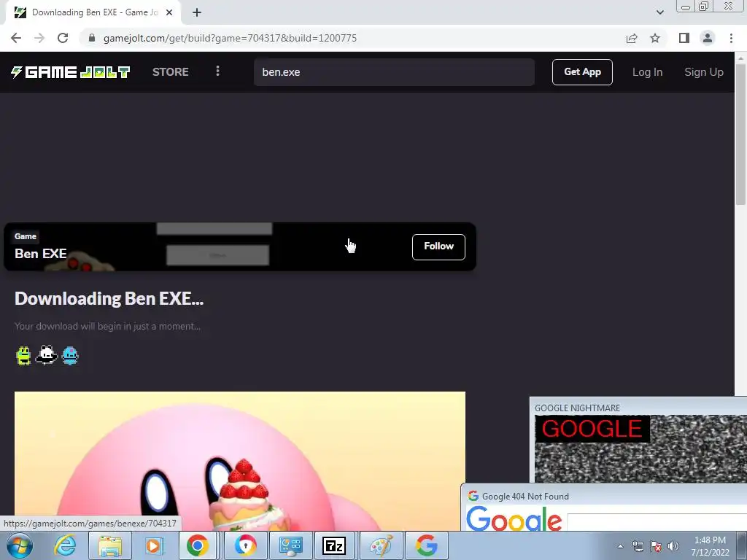Open Chrome's three-dot menu
This screenshot has width=747, height=560.
pos(731,38)
